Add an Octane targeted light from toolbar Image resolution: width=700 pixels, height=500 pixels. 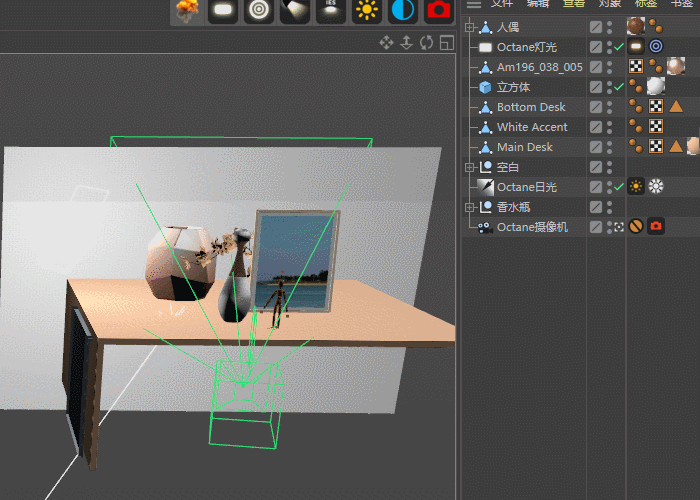pos(259,11)
